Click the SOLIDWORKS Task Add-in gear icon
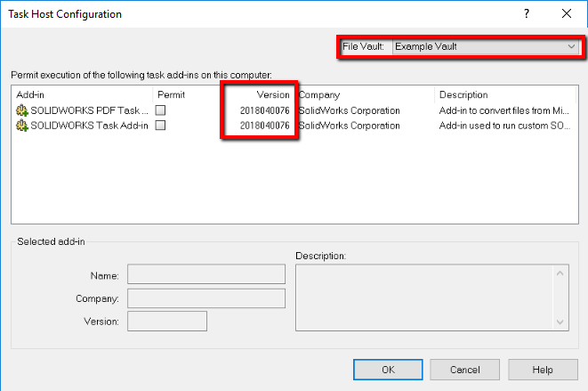The height and width of the screenshot is (391, 588). pos(22,126)
